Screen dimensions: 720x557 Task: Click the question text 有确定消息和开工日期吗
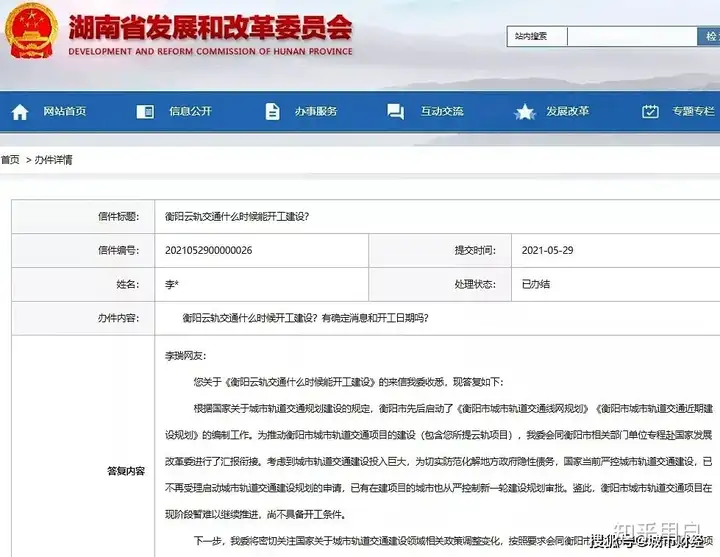tap(375, 318)
